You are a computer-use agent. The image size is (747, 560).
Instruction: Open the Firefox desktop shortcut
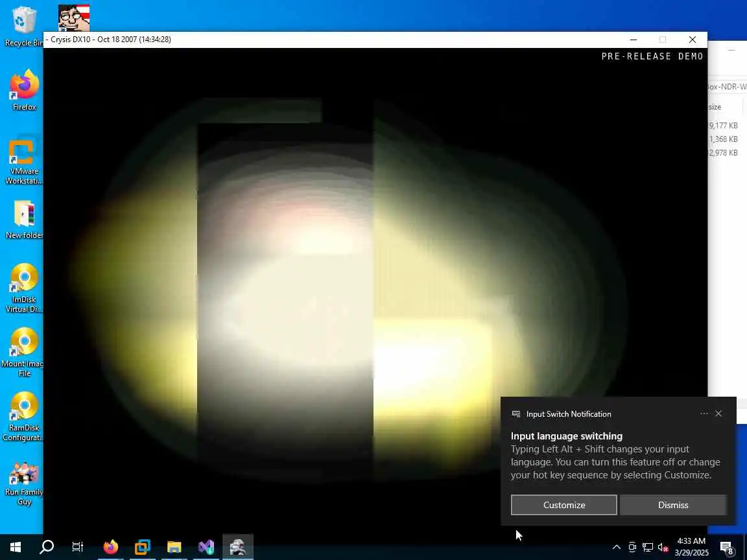[24, 91]
